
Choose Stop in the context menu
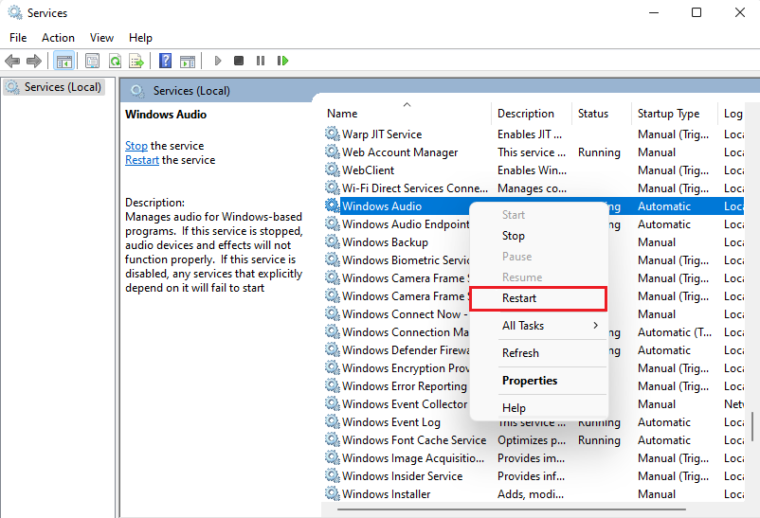point(538,236)
